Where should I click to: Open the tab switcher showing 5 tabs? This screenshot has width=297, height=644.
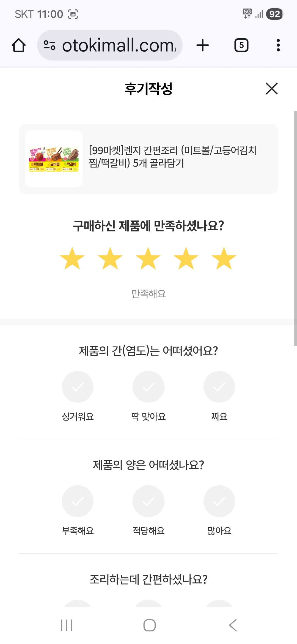tap(241, 45)
